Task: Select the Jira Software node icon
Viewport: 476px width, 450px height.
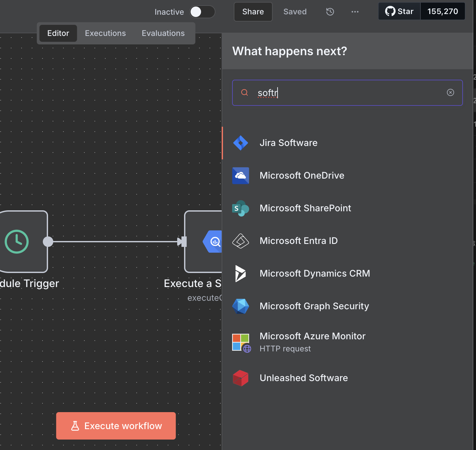Action: pyautogui.click(x=241, y=143)
